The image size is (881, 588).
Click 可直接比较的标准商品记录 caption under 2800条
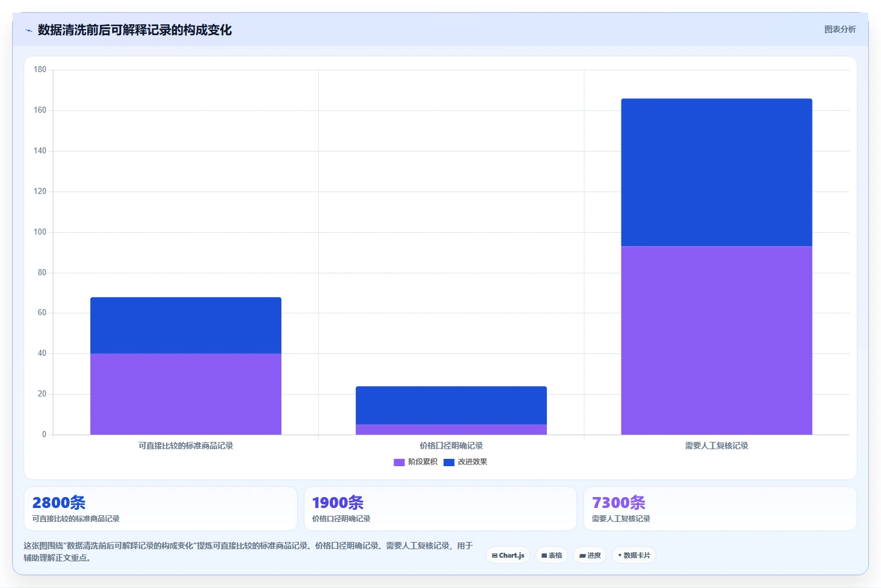point(76,519)
